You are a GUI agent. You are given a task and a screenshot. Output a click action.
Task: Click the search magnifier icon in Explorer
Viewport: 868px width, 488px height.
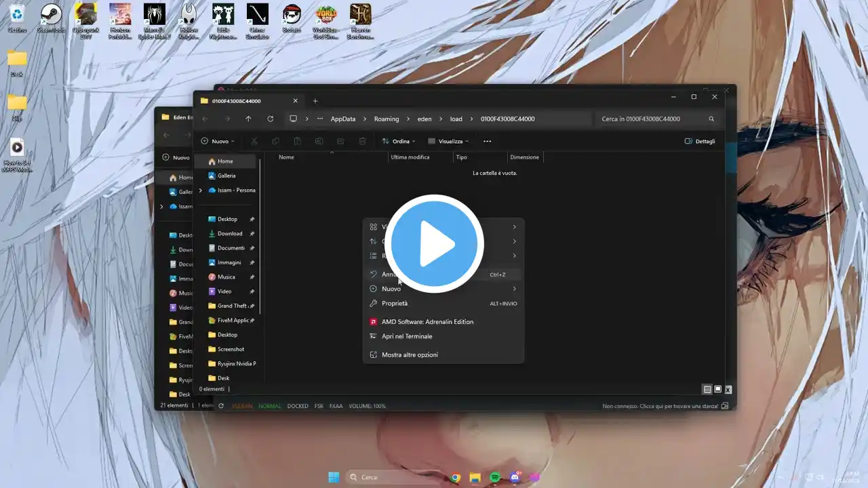click(x=711, y=119)
